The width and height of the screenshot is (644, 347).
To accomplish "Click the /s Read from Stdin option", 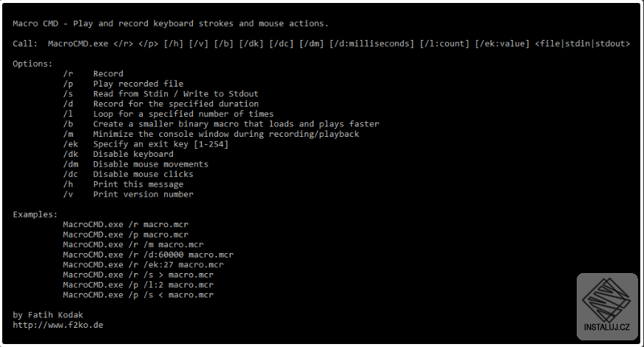I will click(160, 94).
